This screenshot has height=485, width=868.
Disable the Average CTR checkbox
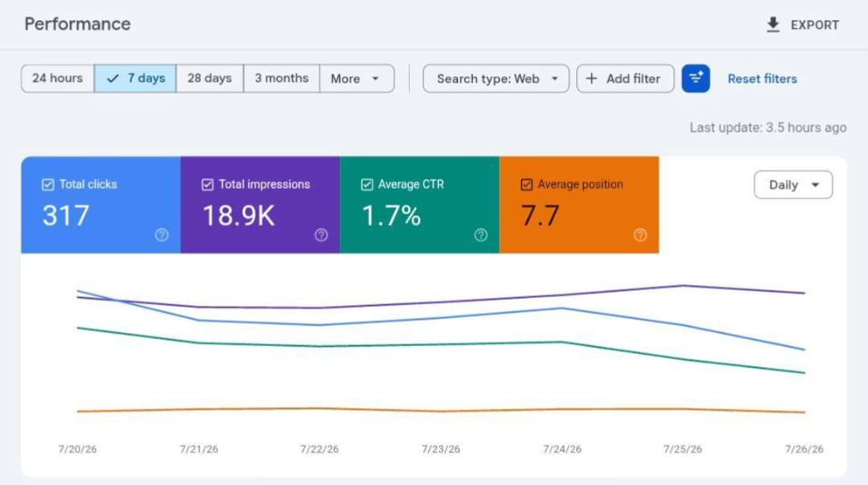tap(367, 184)
